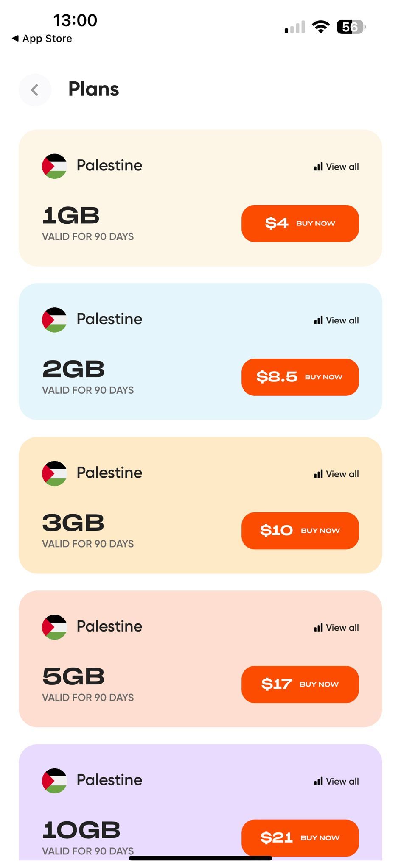
Task: Open View all on the 10GB card
Action: [337, 782]
